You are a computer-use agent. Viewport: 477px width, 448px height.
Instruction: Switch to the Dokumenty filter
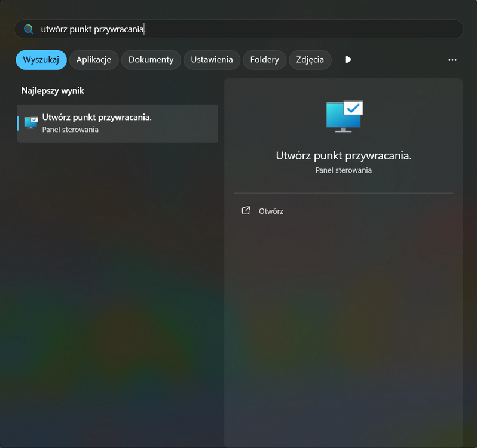click(151, 60)
